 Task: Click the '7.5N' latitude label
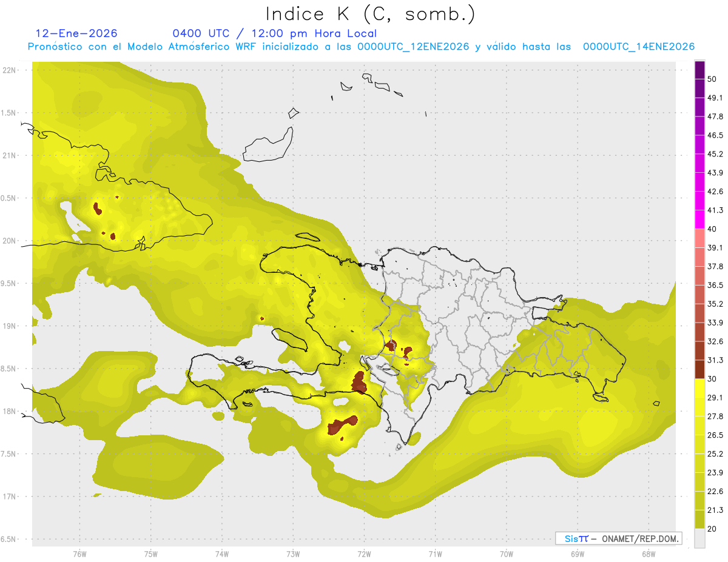click(x=8, y=453)
